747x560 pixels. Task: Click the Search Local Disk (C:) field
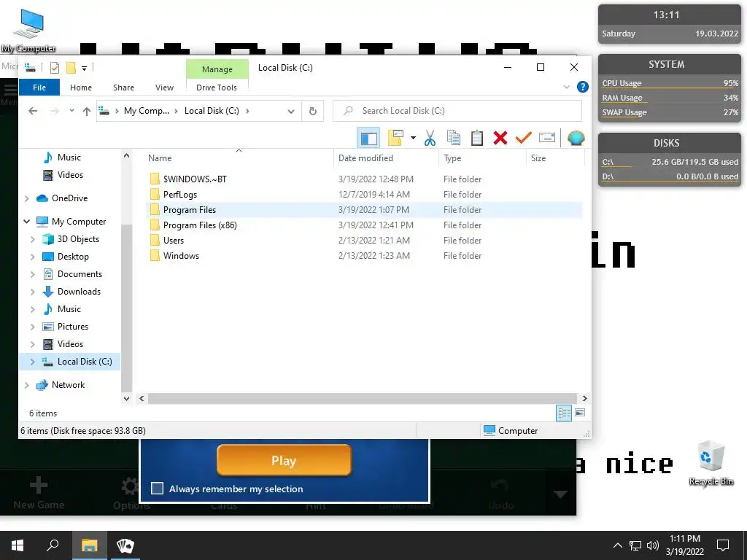point(457,111)
